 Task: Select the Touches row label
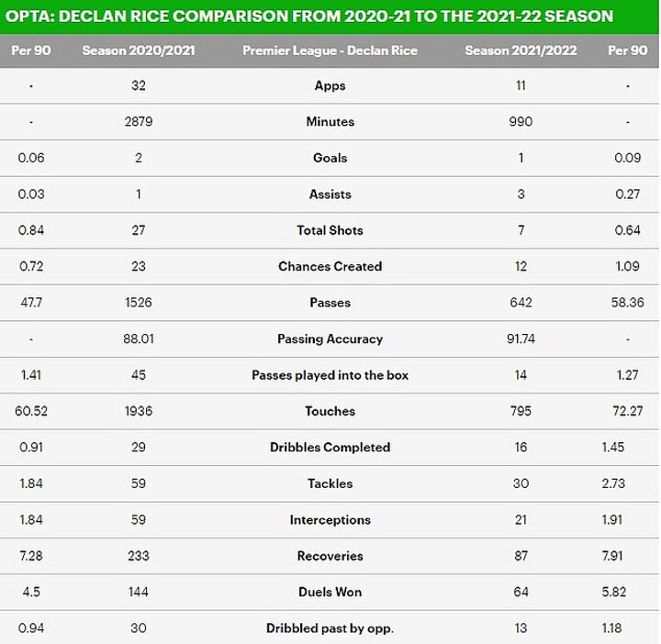point(330,412)
